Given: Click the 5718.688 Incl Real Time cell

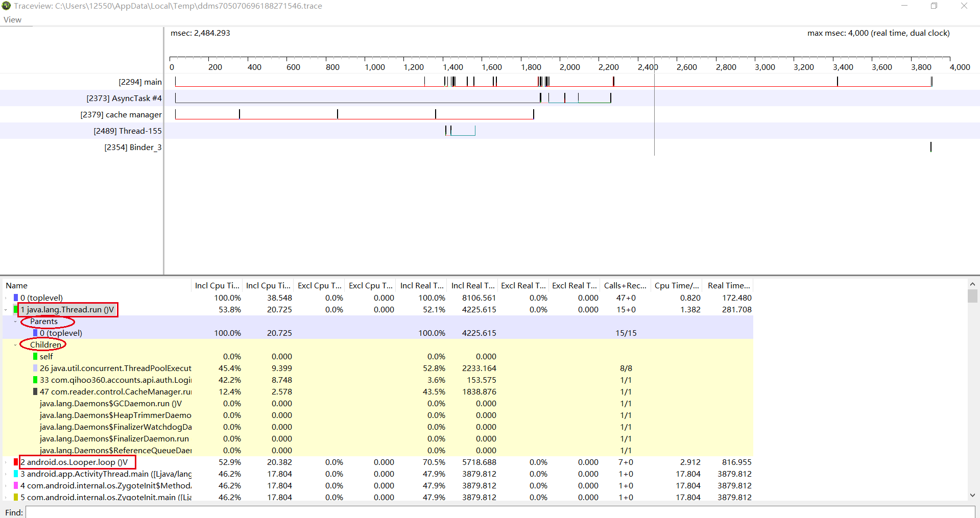Looking at the screenshot, I should (479, 462).
